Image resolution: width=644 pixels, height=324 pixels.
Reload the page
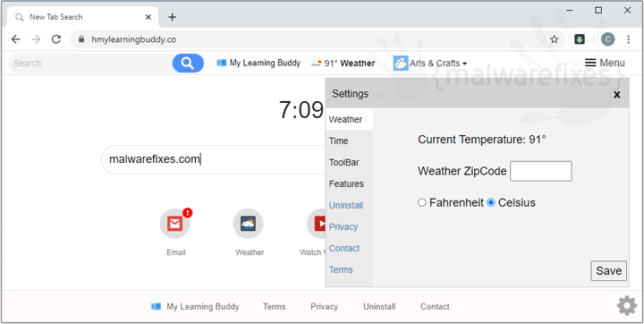click(x=56, y=39)
